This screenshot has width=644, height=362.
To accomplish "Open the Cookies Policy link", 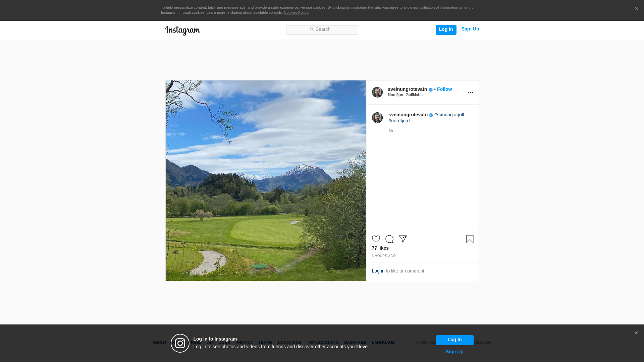I will pos(296,12).
